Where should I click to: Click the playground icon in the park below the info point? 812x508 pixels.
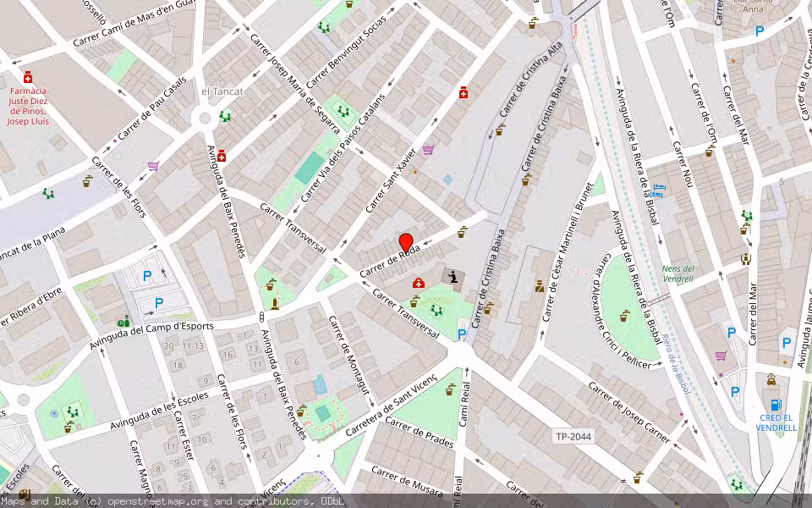tap(436, 311)
